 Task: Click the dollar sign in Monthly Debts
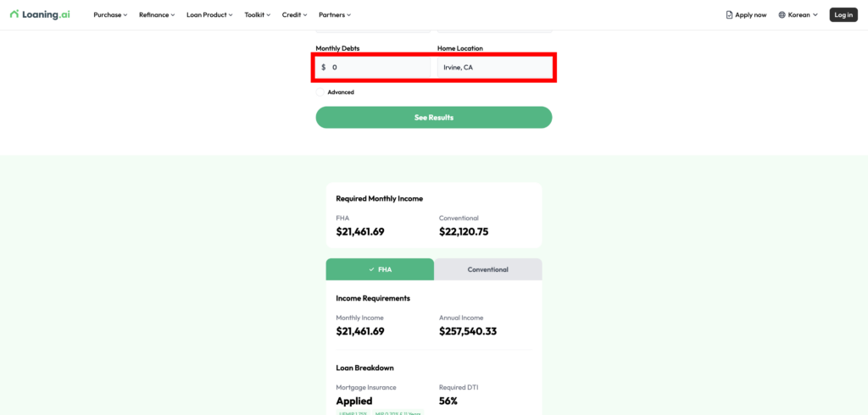click(323, 67)
